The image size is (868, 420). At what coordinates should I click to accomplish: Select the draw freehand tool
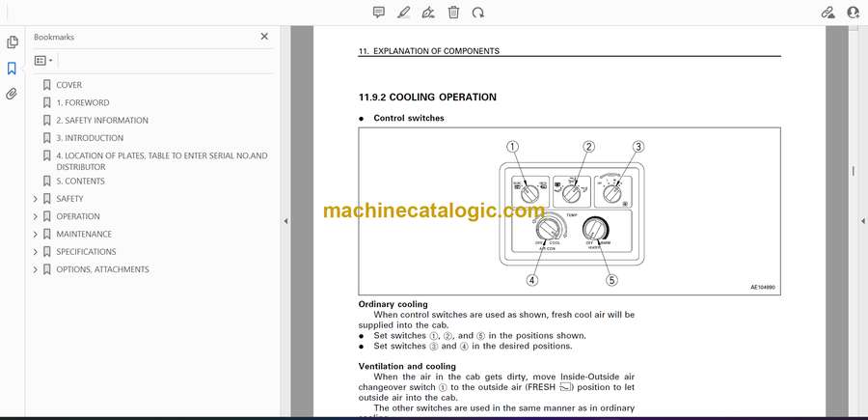(x=428, y=13)
